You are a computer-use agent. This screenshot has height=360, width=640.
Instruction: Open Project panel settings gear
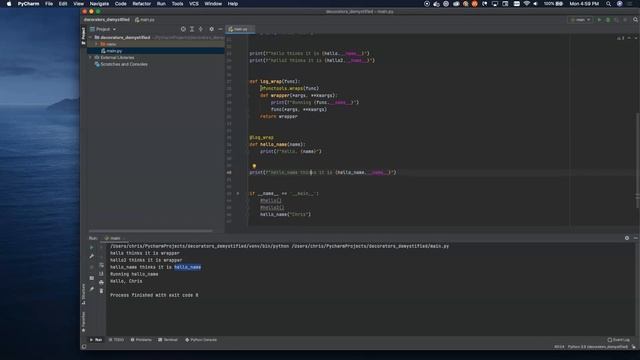point(211,29)
